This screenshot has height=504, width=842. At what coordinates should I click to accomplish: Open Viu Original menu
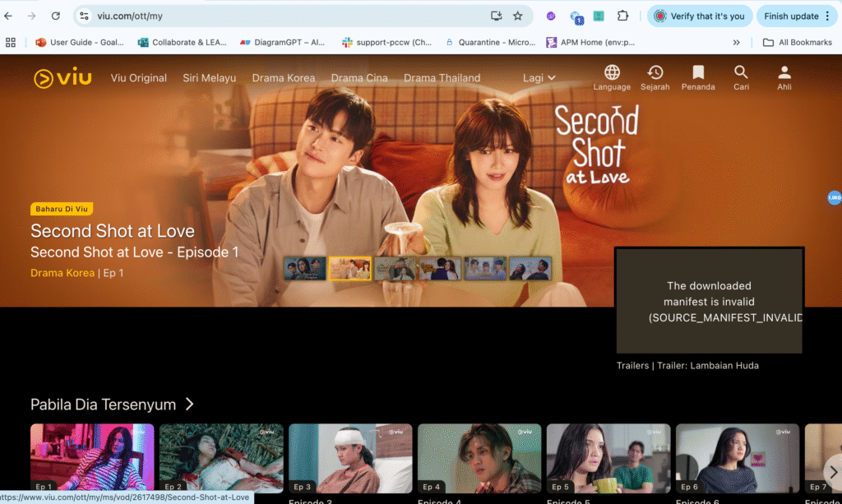point(138,78)
